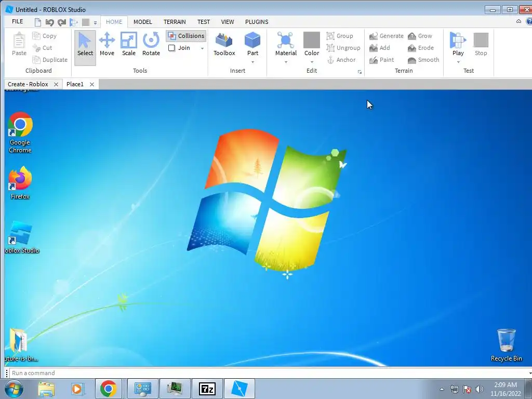Image resolution: width=532 pixels, height=399 pixels.
Task: Click the Recycle Bin desktop icon
Action: pyautogui.click(x=506, y=345)
